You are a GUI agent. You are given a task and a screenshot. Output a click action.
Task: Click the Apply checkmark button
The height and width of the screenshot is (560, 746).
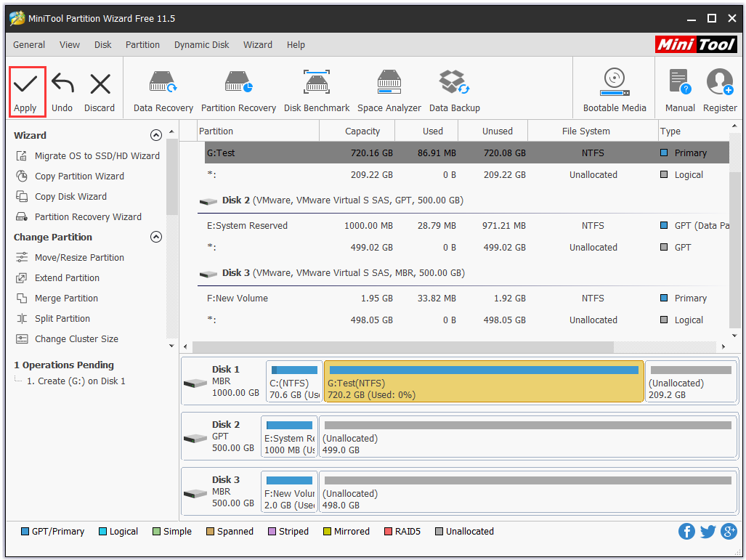pos(25,92)
